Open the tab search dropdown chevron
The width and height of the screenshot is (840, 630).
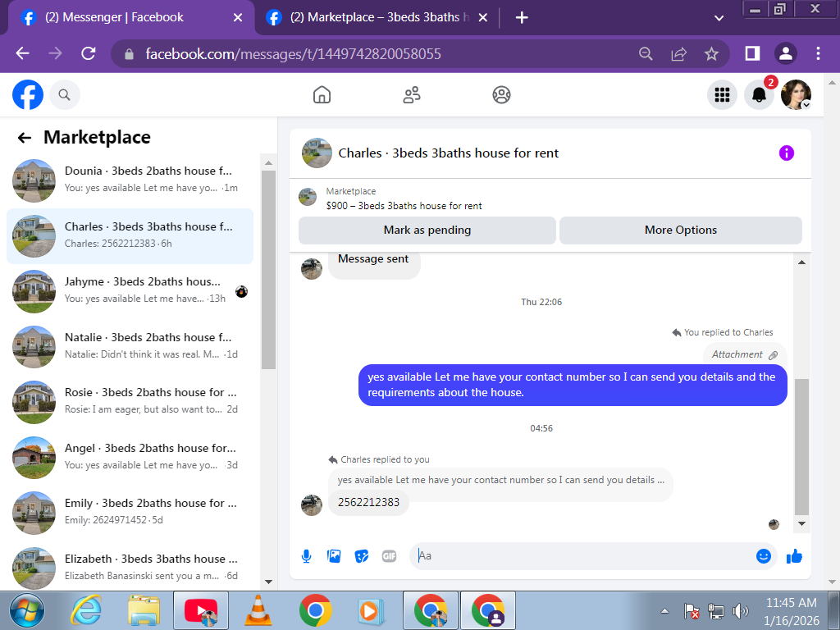coord(719,18)
